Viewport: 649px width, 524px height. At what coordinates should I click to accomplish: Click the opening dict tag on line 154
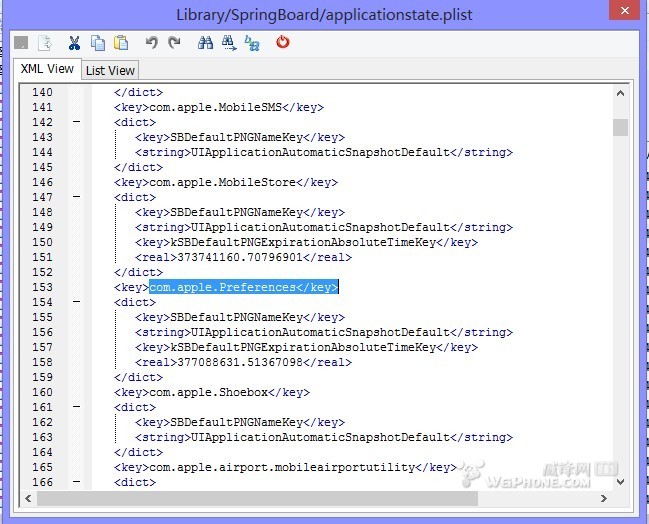[x=135, y=302]
